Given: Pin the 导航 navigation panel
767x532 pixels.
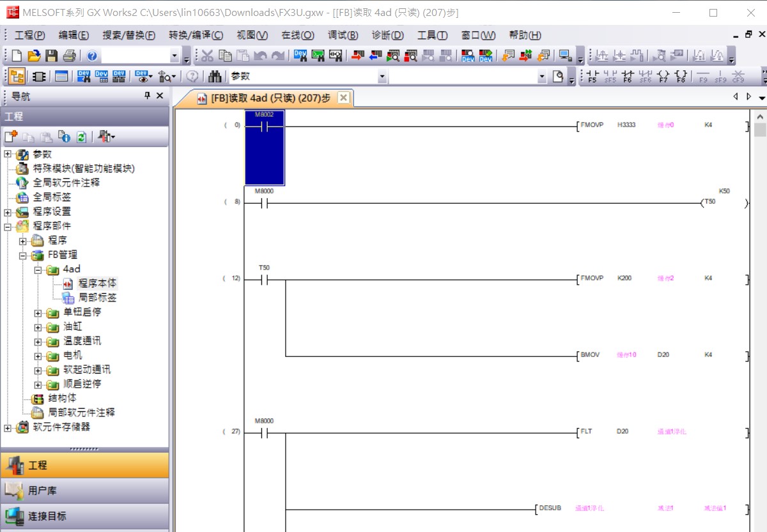Looking at the screenshot, I should click(147, 96).
